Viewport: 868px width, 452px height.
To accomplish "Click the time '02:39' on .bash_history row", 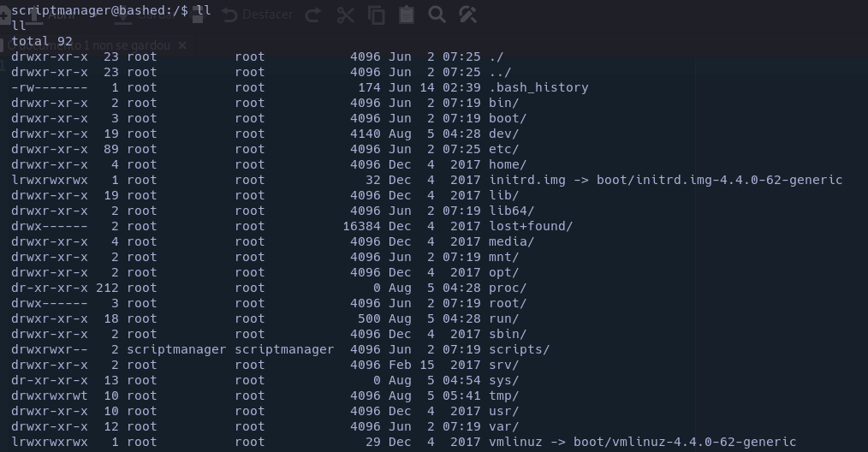I will pos(461,87).
